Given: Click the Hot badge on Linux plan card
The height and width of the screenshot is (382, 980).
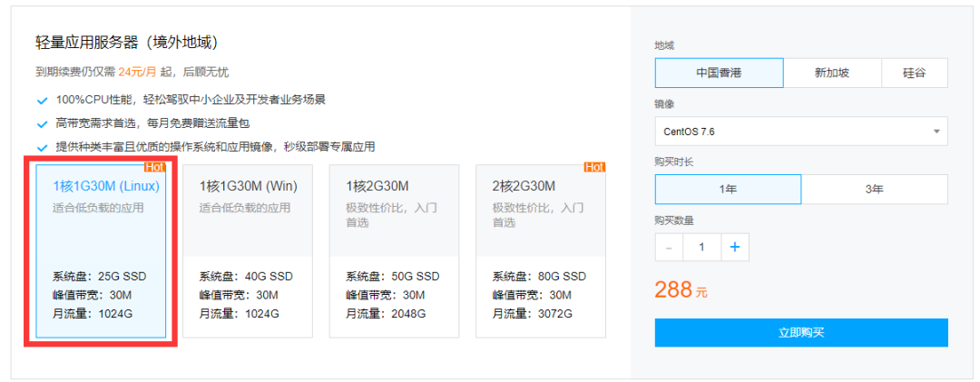Looking at the screenshot, I should [155, 167].
